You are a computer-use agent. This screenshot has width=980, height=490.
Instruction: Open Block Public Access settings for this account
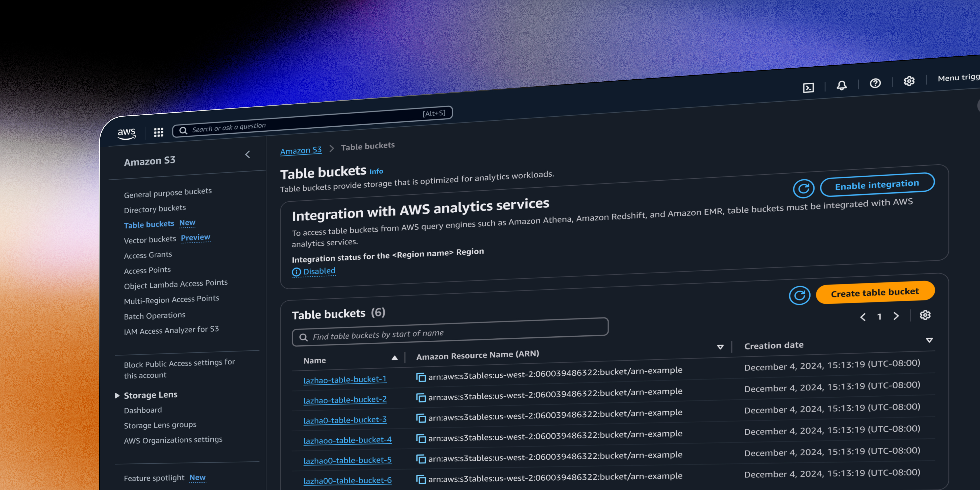click(179, 369)
